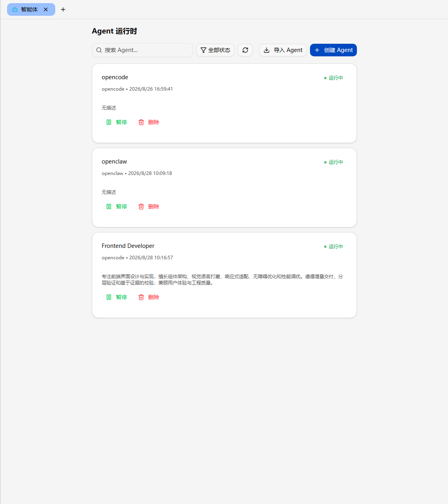
Task: Click the 导入 Agent button
Action: click(x=283, y=50)
